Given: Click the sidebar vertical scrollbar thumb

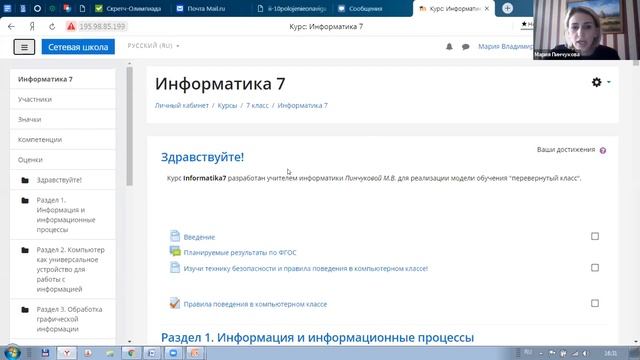Looking at the screenshot, I should coord(129,126).
